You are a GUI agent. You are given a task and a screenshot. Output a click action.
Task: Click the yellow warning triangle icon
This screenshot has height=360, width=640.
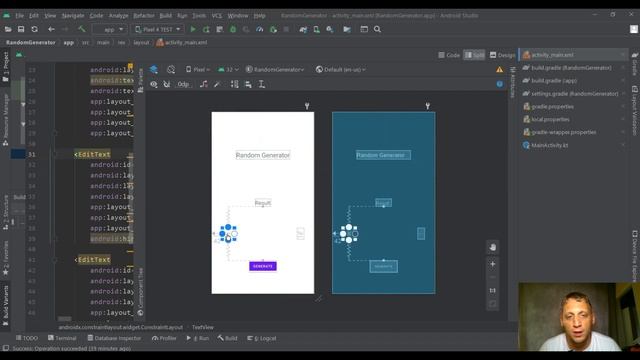pyautogui.click(x=500, y=70)
